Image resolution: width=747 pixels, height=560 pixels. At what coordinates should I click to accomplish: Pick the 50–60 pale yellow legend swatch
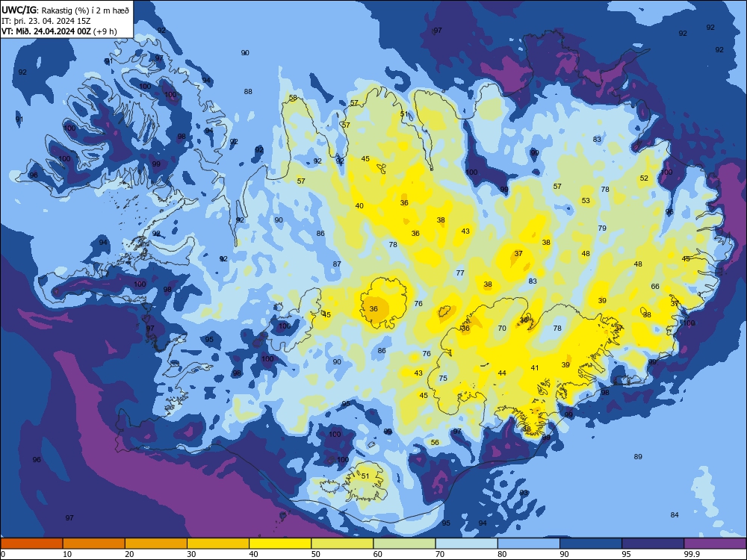(342, 544)
